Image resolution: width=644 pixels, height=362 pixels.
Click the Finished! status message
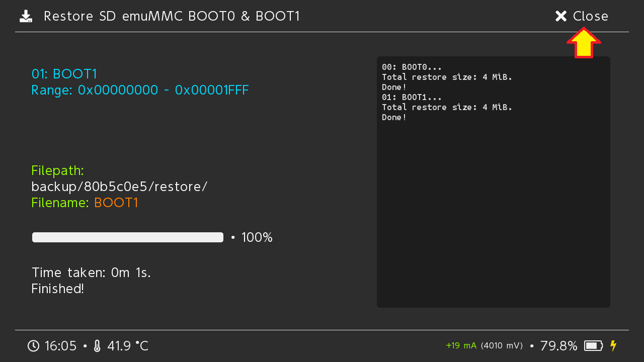[58, 289]
